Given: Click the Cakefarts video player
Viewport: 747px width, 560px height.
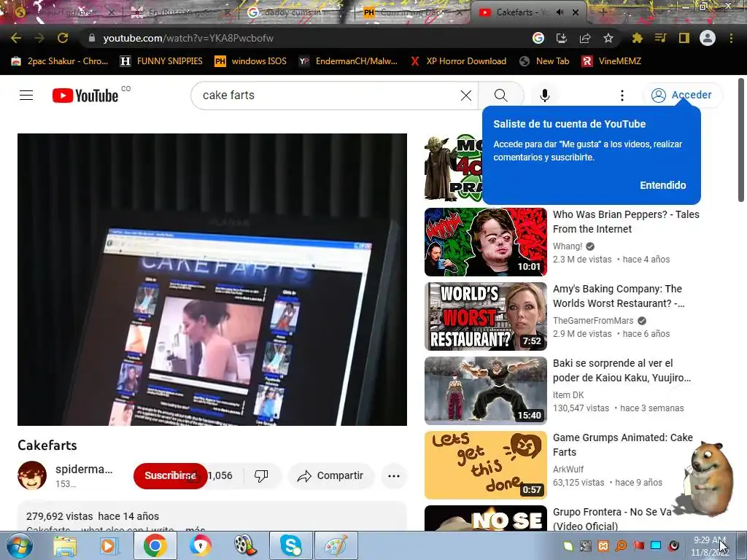Looking at the screenshot, I should [212, 279].
